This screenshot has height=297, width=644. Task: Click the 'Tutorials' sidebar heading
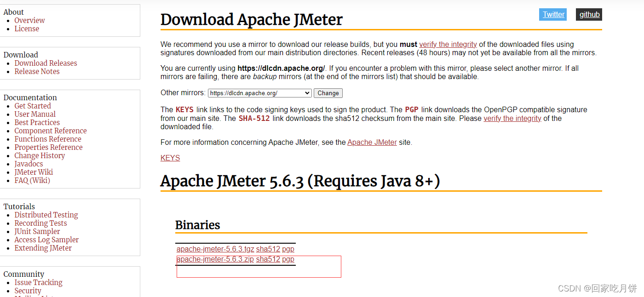(19, 206)
